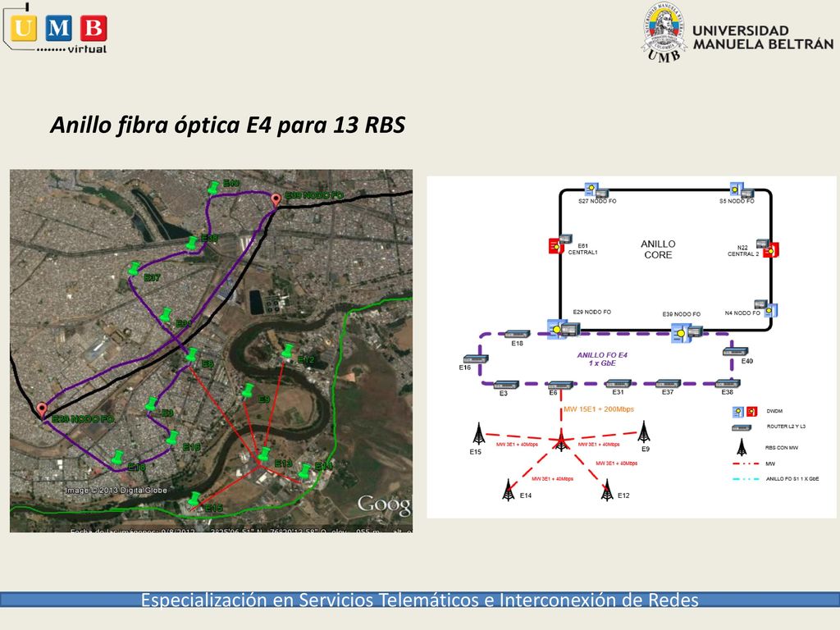Select the green E31 pin on the satellite map

166,314
